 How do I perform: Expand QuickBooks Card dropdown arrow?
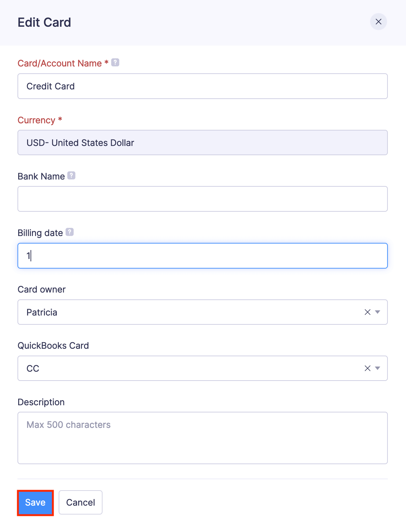378,368
